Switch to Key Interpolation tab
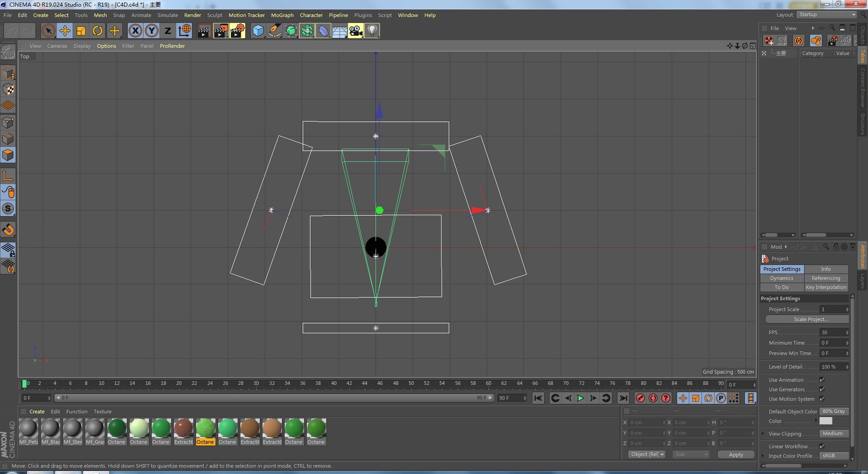The width and height of the screenshot is (868, 474). click(x=826, y=287)
